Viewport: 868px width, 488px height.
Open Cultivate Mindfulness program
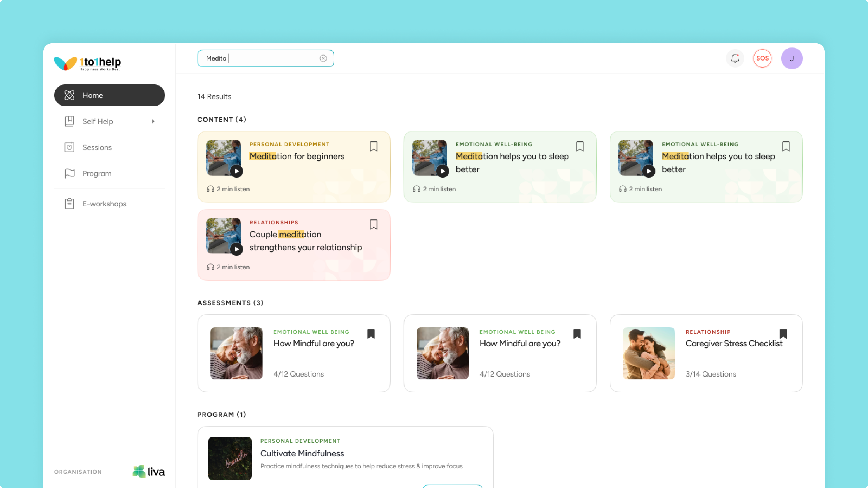click(x=302, y=453)
